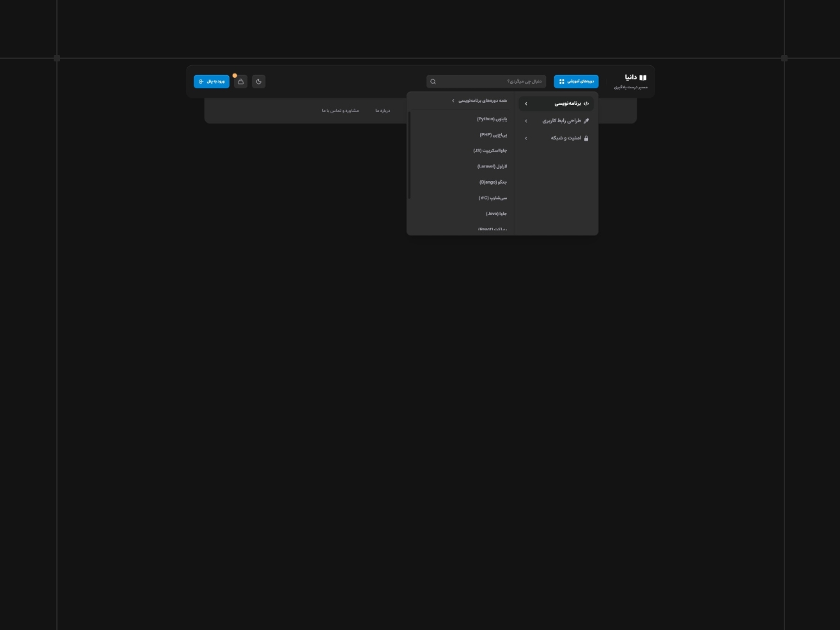Select the امنیت و شبکه category
This screenshot has height=630, width=840.
point(556,138)
